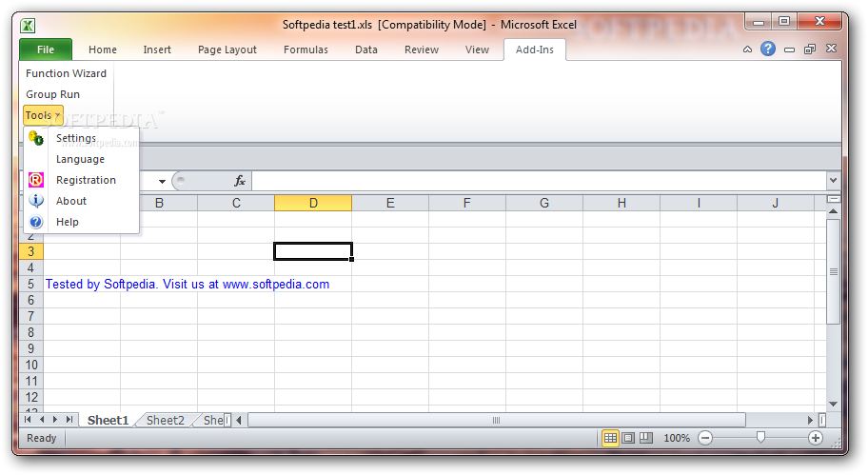Image resolution: width=868 pixels, height=475 pixels.
Task: Click the formula bar input field
Action: pos(540,181)
